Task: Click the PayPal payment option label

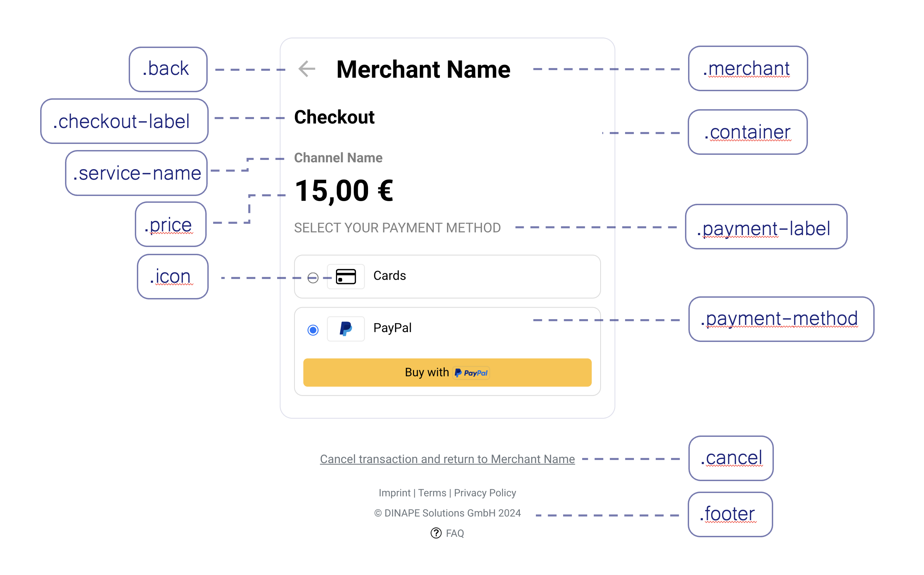Action: click(x=392, y=328)
